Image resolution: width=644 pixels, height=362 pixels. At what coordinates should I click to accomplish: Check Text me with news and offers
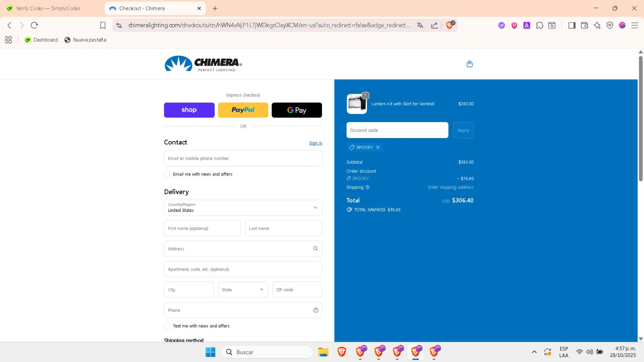[167, 326]
